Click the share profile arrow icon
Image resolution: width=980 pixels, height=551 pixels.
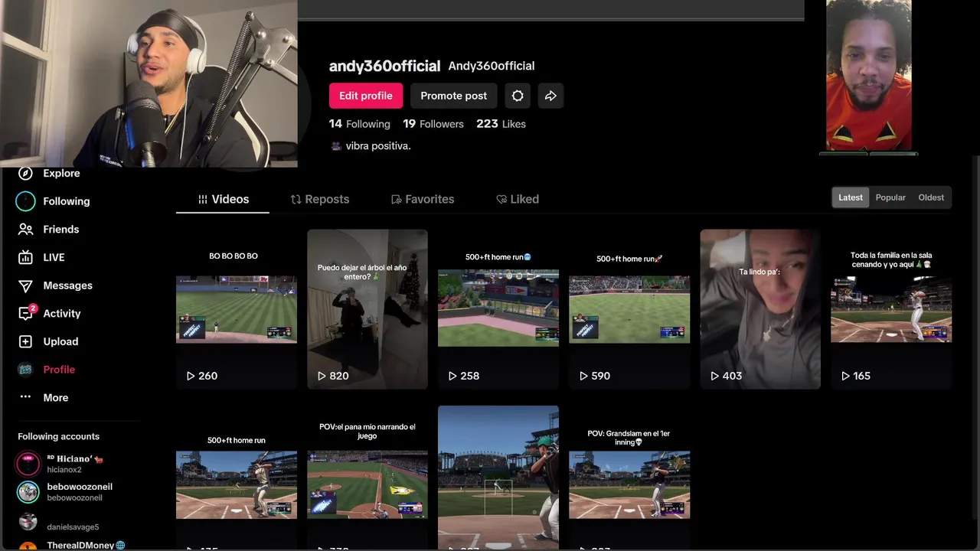[x=550, y=96]
